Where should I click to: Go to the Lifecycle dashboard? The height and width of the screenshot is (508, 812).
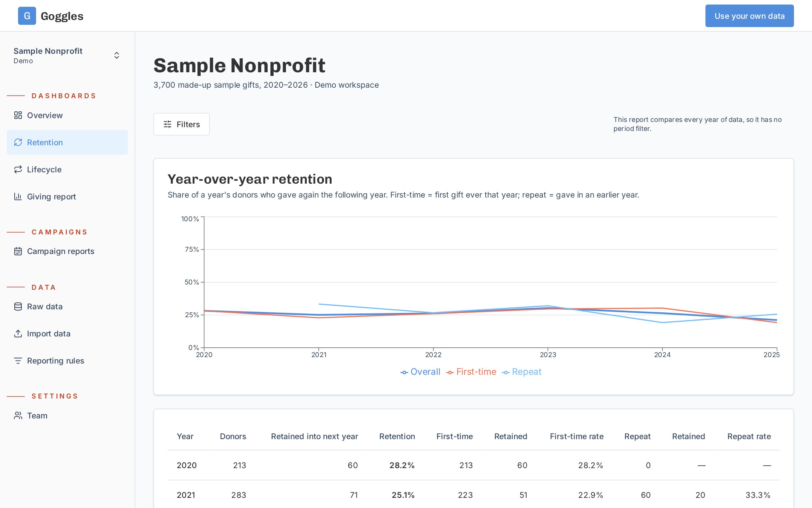click(67, 169)
